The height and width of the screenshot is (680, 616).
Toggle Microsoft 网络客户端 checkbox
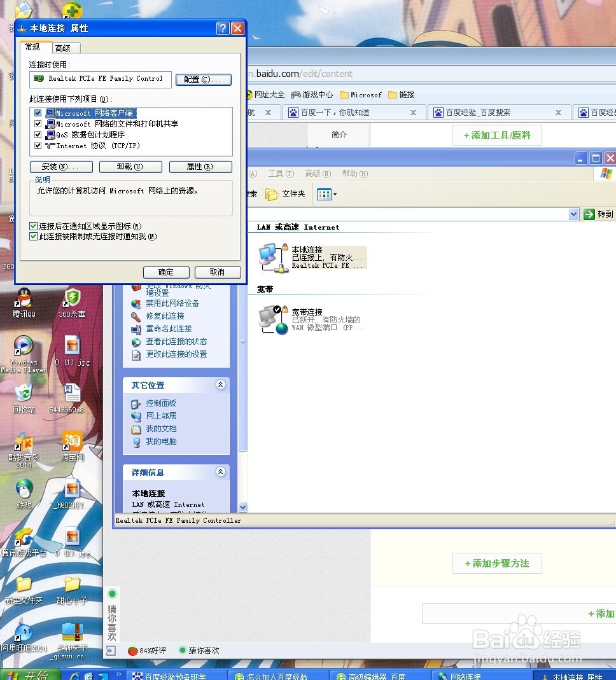click(38, 113)
